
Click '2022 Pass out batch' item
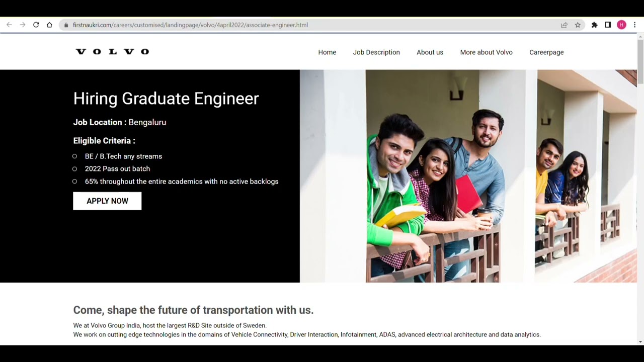[x=117, y=169]
